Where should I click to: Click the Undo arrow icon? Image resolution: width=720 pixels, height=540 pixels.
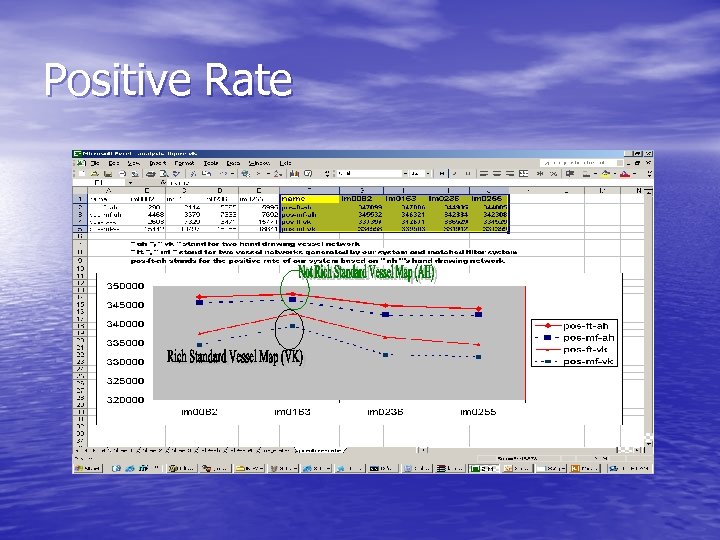pyautogui.click(x=222, y=174)
